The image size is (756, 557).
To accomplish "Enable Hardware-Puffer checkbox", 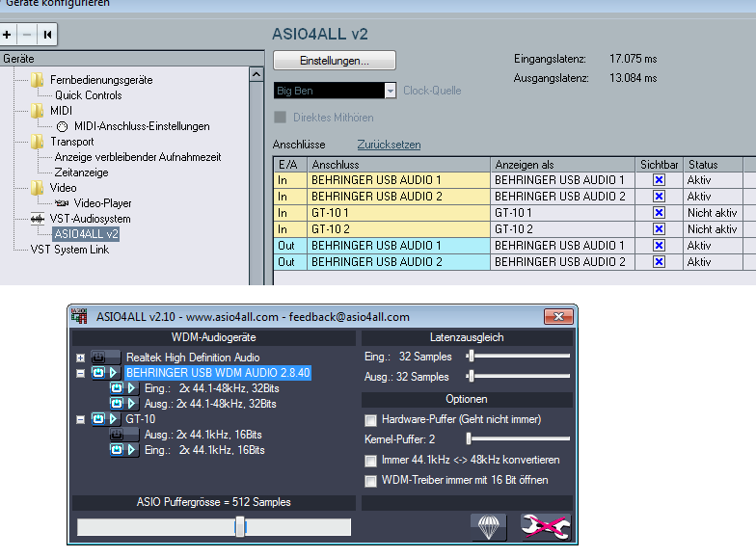I will click(370, 420).
